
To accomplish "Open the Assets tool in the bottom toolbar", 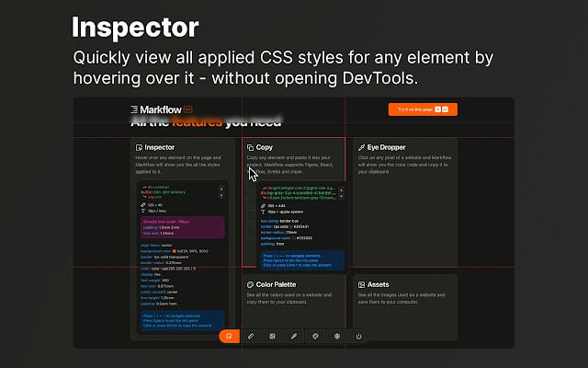I will pos(272,336).
